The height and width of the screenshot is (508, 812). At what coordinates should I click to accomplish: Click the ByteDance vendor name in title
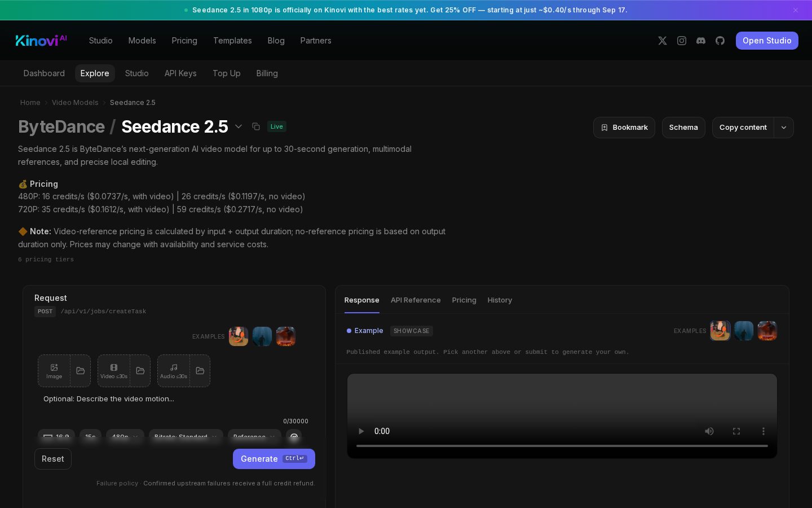tap(61, 126)
